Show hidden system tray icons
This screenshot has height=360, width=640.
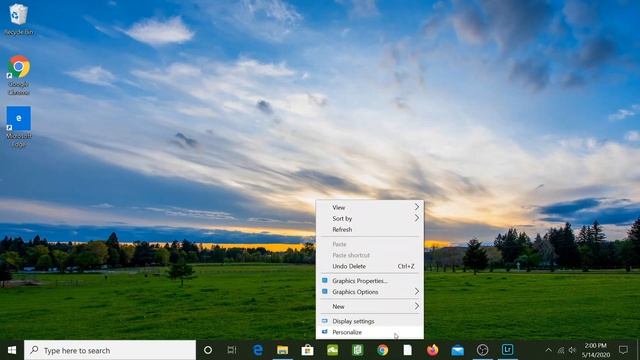pos(549,350)
